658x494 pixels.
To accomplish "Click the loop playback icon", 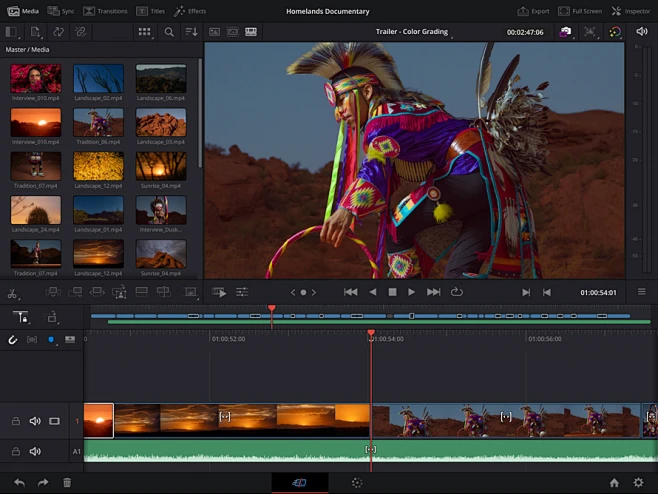I will pyautogui.click(x=457, y=292).
